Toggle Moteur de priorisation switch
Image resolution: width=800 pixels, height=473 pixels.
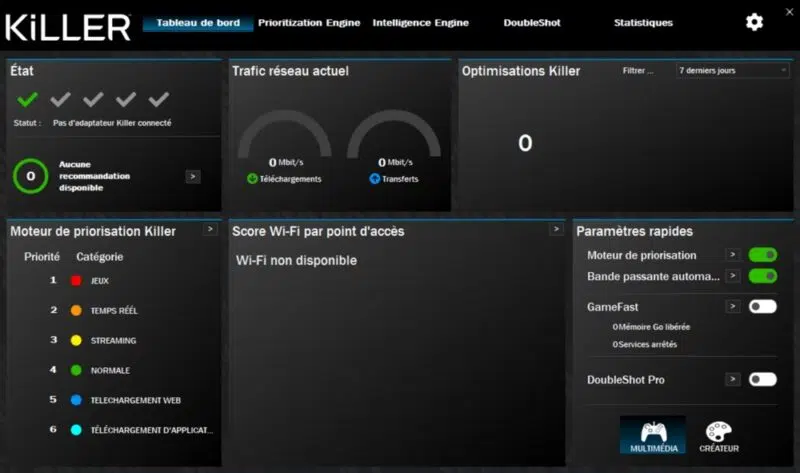pos(763,255)
